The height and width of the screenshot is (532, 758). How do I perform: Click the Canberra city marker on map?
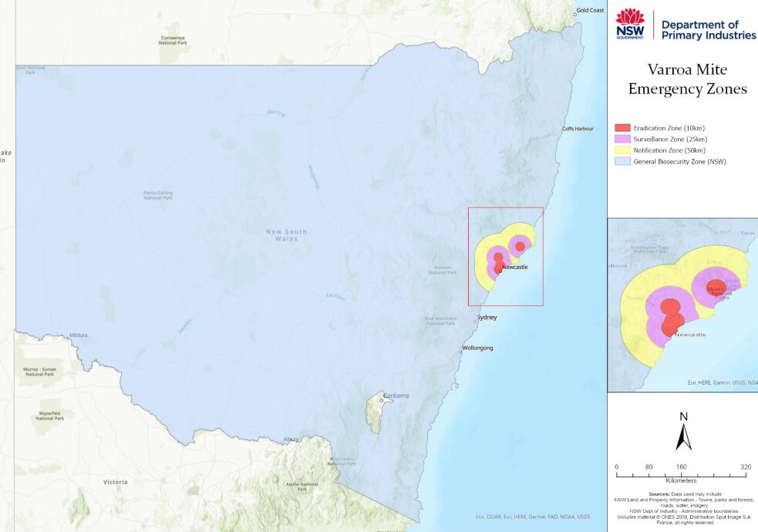pos(382,399)
